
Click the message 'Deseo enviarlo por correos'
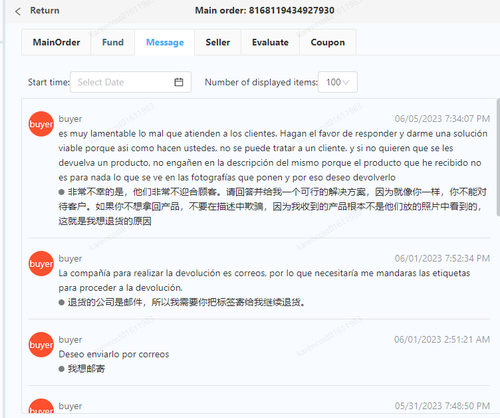click(x=114, y=354)
